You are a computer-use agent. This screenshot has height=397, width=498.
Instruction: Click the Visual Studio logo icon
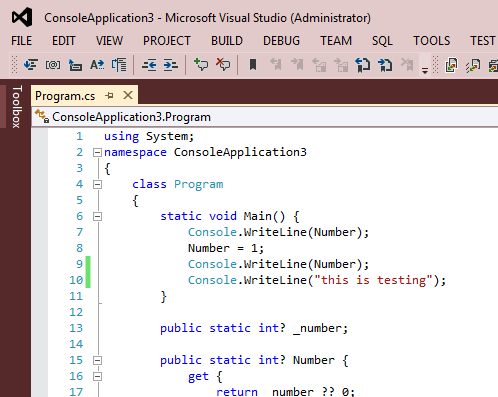(22, 17)
